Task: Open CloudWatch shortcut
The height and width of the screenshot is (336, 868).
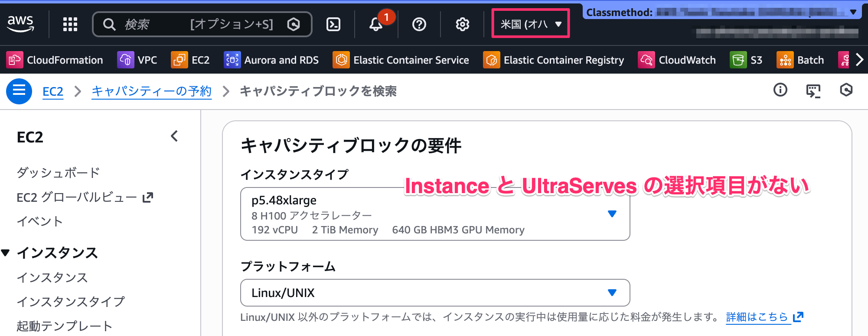Action: coord(677,60)
